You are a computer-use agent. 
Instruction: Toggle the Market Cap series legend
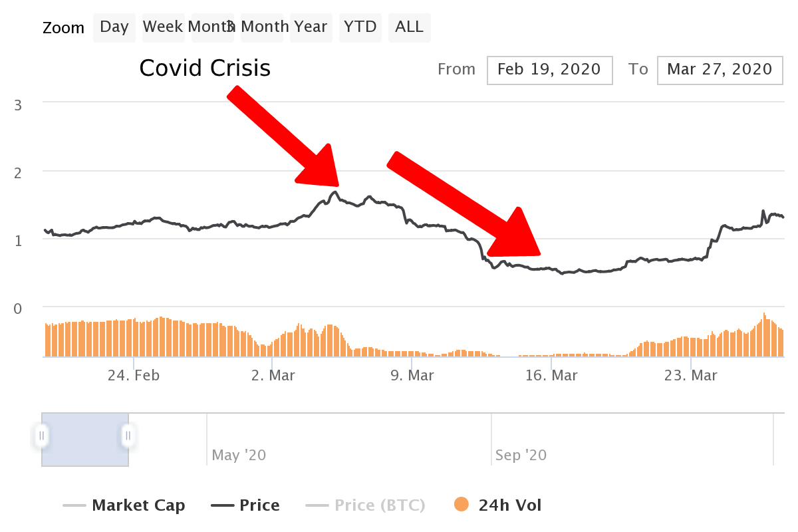pos(124,505)
